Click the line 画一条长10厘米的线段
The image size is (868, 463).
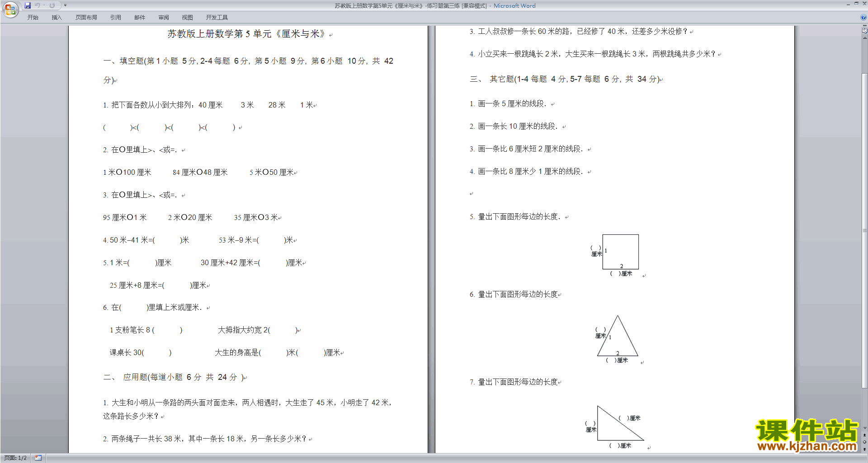pos(514,126)
